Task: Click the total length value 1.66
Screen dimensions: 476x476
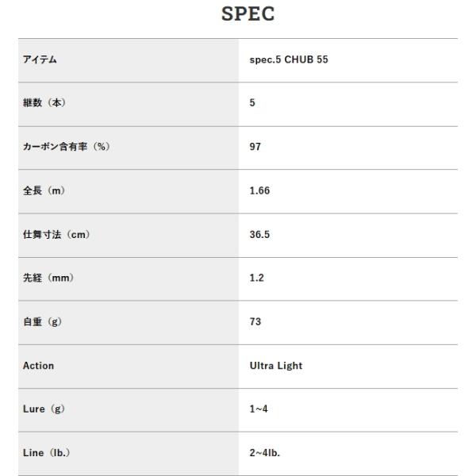Action: point(259,190)
